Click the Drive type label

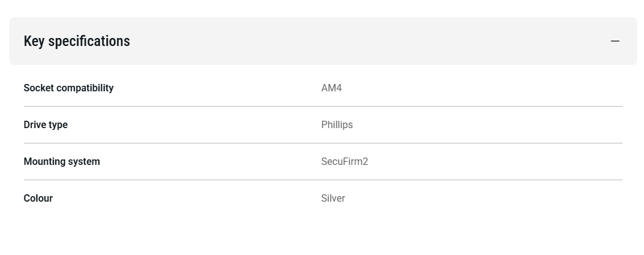pos(45,124)
